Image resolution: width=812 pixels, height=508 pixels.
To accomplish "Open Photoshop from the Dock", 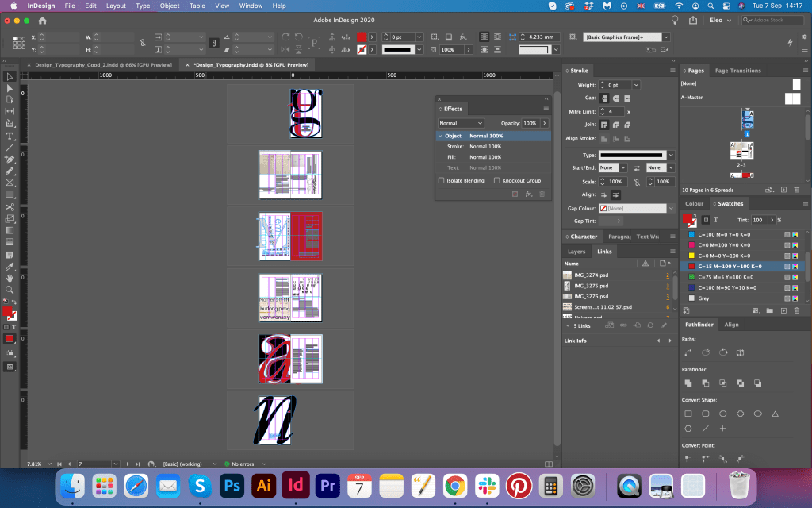I will pos(233,484).
